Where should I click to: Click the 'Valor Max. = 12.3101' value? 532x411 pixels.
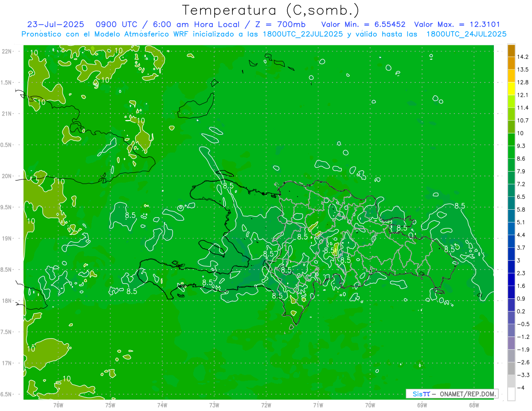pos(457,24)
